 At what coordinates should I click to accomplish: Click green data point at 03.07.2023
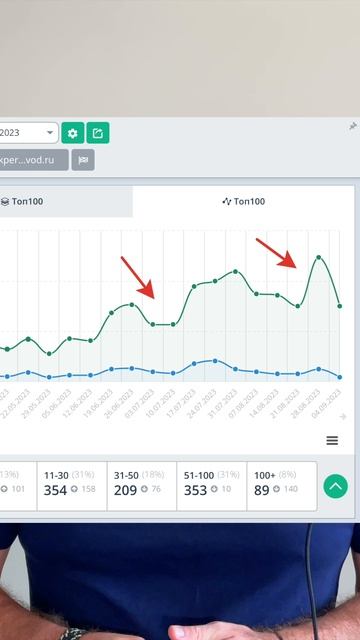[x=153, y=324]
